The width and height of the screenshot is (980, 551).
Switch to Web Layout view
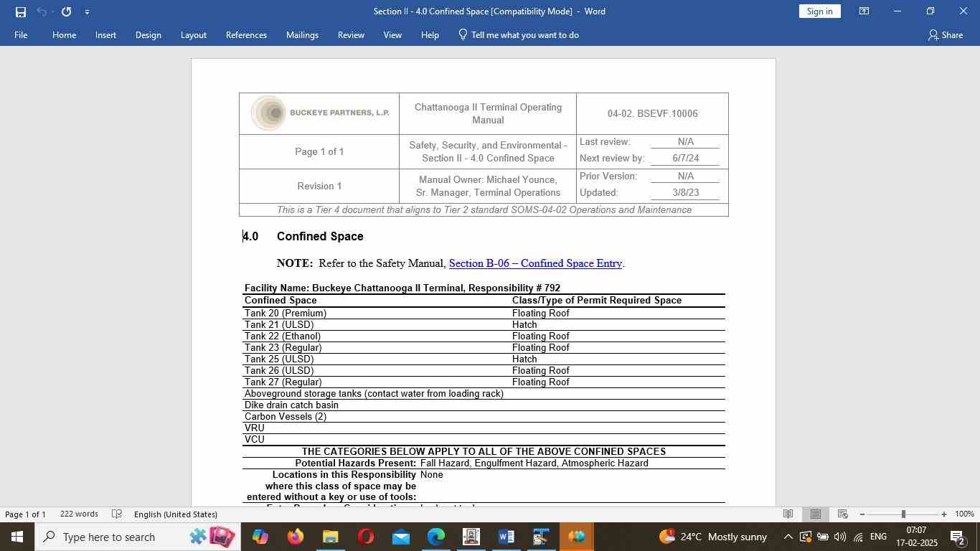coord(843,514)
